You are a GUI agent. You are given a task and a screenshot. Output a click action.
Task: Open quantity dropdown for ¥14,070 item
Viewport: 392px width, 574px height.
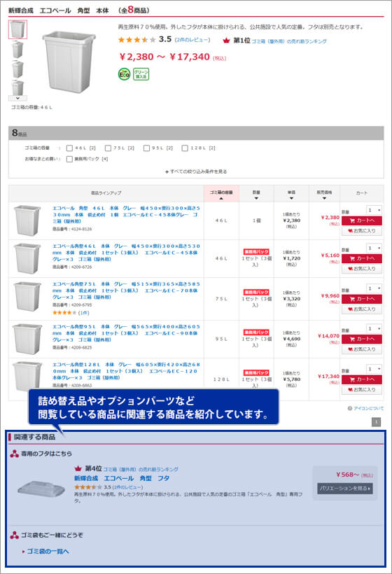tap(374, 328)
